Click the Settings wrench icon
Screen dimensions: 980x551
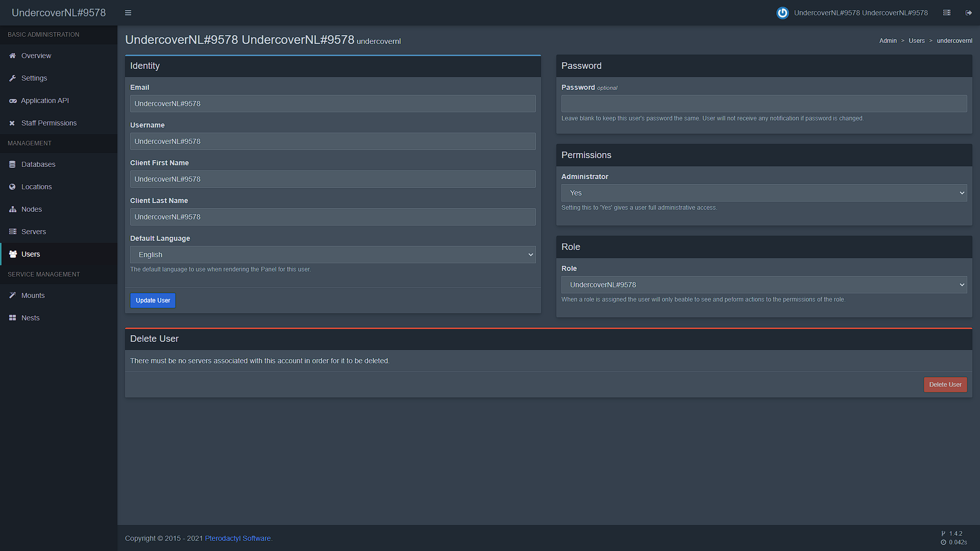click(x=13, y=78)
